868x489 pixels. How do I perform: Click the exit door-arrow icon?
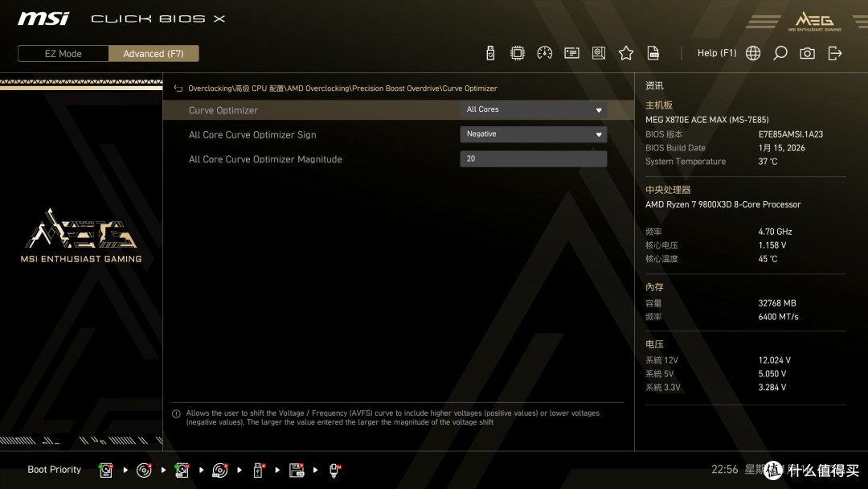(x=835, y=53)
